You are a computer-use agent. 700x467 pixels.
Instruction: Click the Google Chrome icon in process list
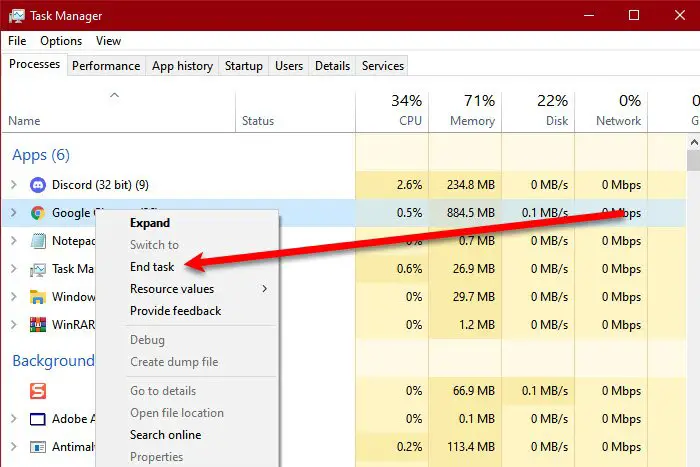[38, 213]
